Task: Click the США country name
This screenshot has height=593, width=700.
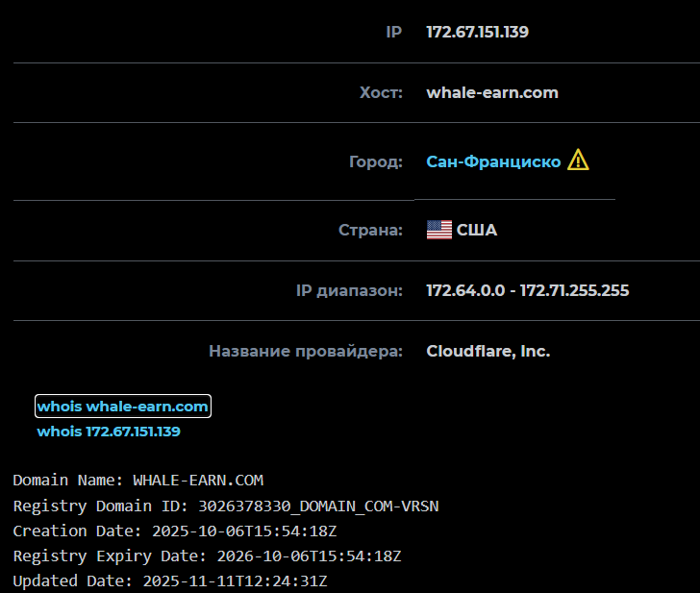Action: coord(477,231)
